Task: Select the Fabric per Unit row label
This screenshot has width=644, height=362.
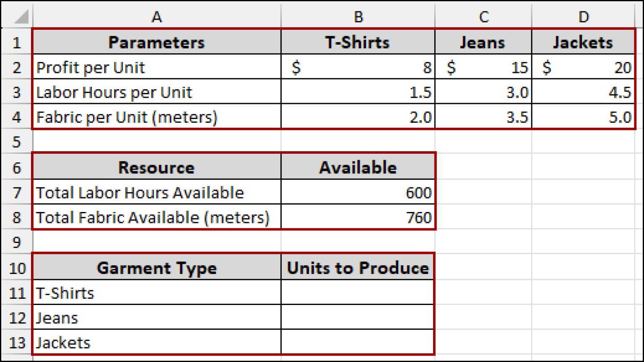Action: coord(157,117)
